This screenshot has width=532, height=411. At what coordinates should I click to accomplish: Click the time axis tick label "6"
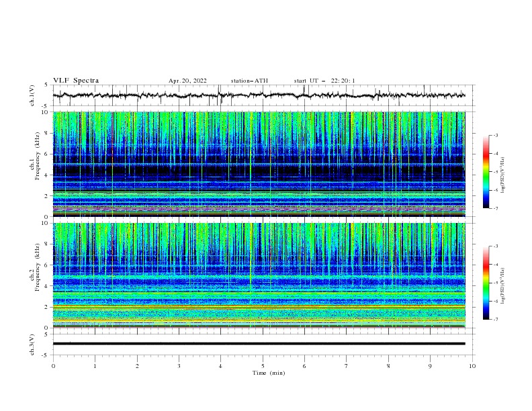(304, 366)
